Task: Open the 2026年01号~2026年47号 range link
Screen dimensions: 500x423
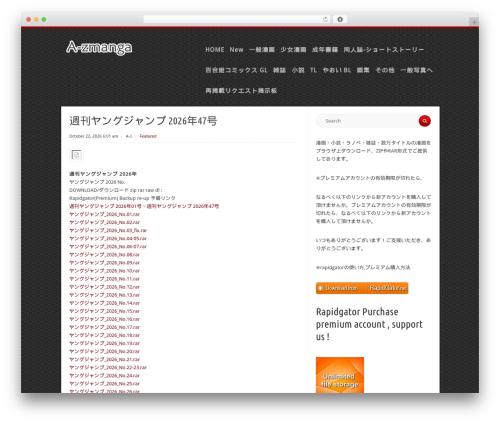Action: [144, 206]
